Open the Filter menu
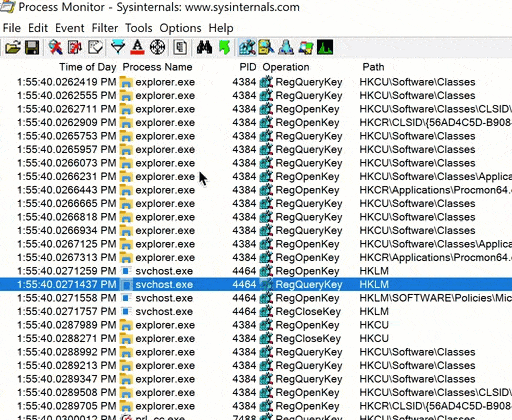This screenshot has width=512, height=420. (105, 28)
